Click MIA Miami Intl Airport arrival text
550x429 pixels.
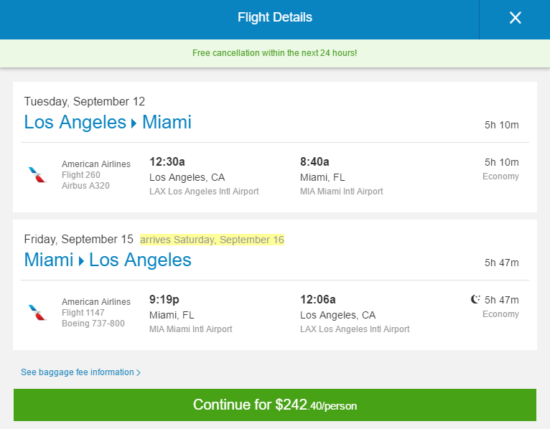coord(341,192)
